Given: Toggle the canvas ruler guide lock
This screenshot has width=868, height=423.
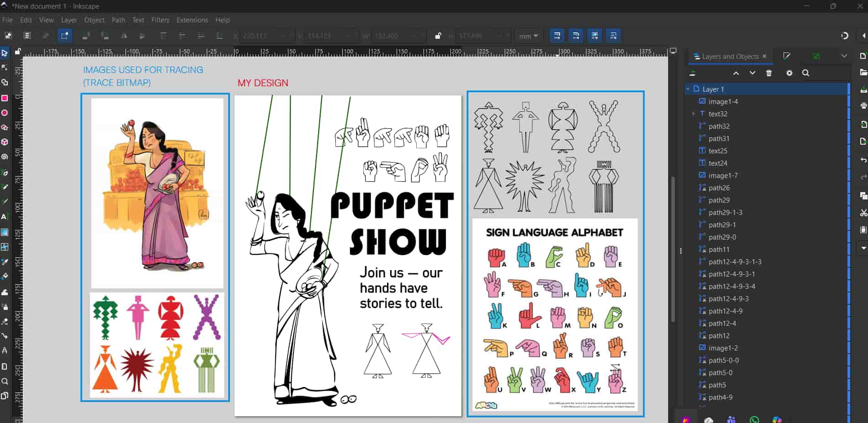Looking at the screenshot, I should click(18, 52).
